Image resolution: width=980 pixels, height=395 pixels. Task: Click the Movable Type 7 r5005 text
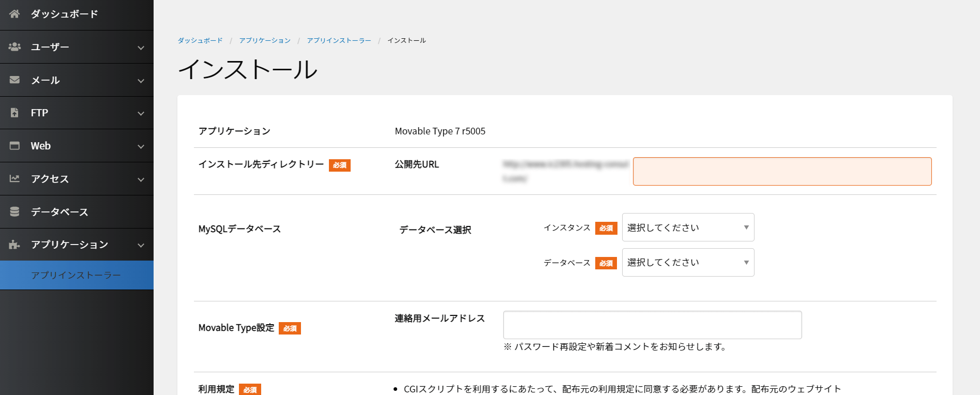coord(440,131)
